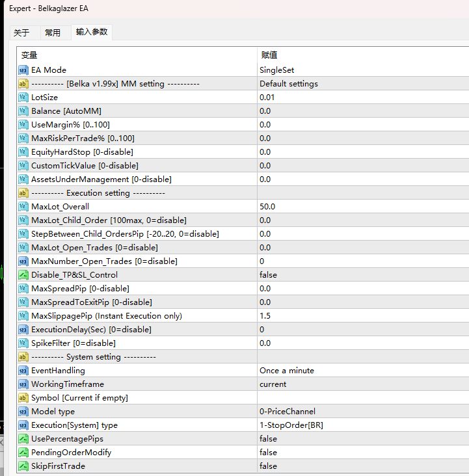The image size is (469, 476).
Task: Toggle PendingOrderModify false value
Action: (x=363, y=453)
